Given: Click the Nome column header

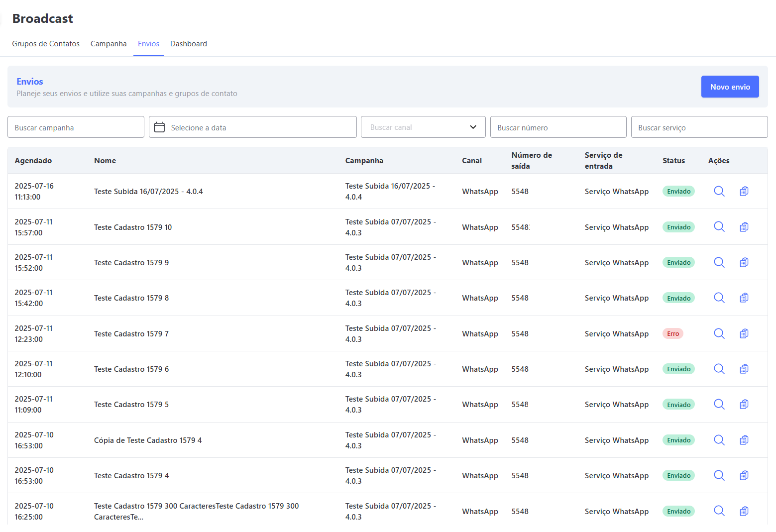Looking at the screenshot, I should pyautogui.click(x=105, y=160).
